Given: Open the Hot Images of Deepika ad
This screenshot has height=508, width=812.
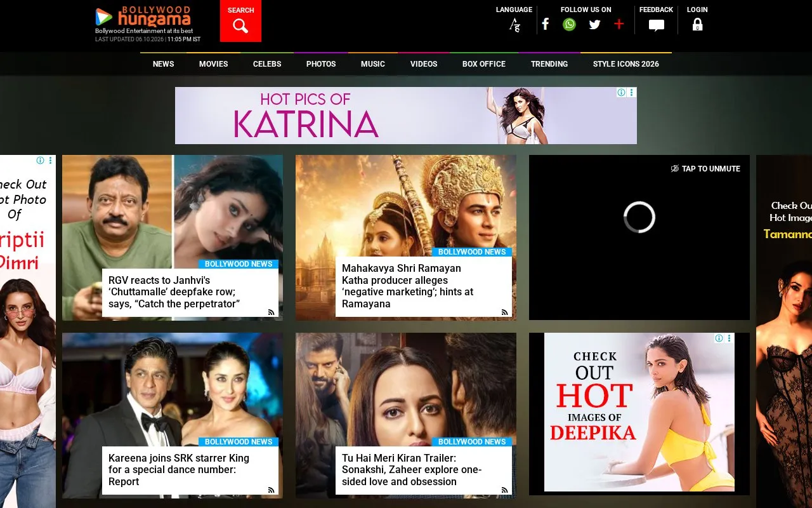Looking at the screenshot, I should pyautogui.click(x=639, y=412).
